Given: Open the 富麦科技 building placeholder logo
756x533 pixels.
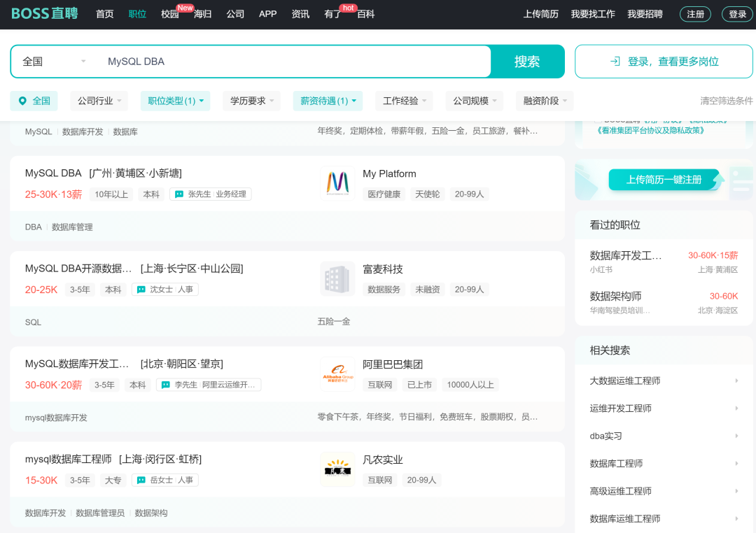Looking at the screenshot, I should 337,278.
